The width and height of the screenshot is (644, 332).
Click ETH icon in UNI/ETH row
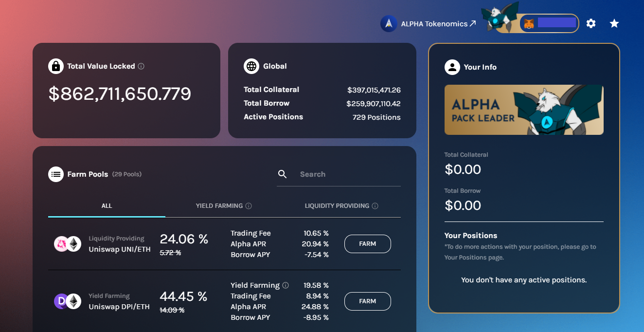click(74, 244)
